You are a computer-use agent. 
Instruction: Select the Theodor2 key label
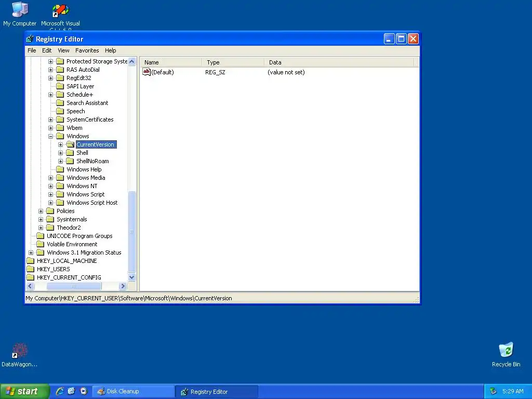pyautogui.click(x=69, y=228)
